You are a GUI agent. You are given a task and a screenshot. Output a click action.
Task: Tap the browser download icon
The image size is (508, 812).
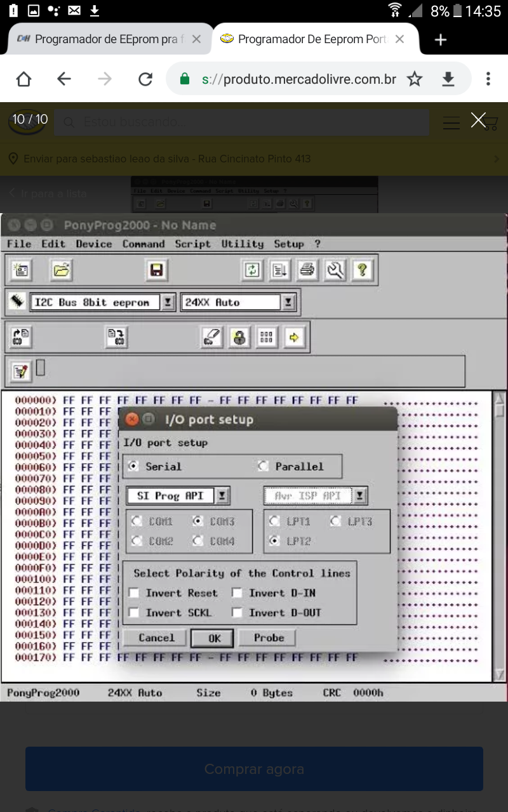(448, 79)
